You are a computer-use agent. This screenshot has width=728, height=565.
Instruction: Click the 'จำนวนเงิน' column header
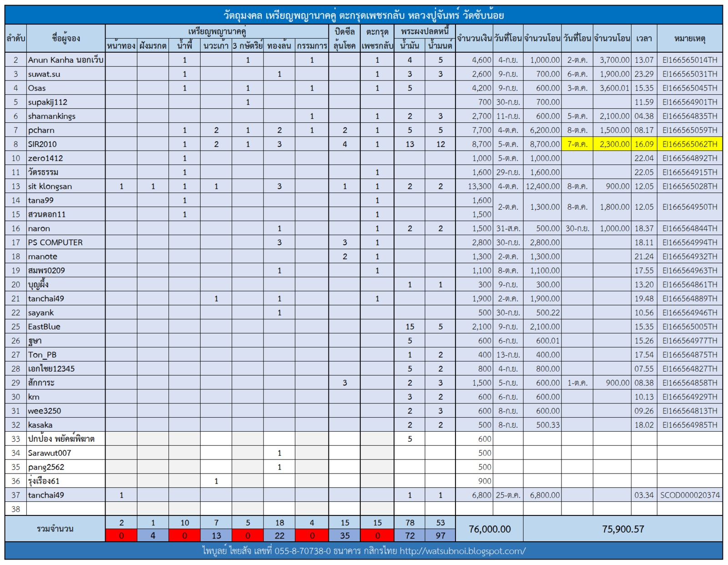pos(475,38)
